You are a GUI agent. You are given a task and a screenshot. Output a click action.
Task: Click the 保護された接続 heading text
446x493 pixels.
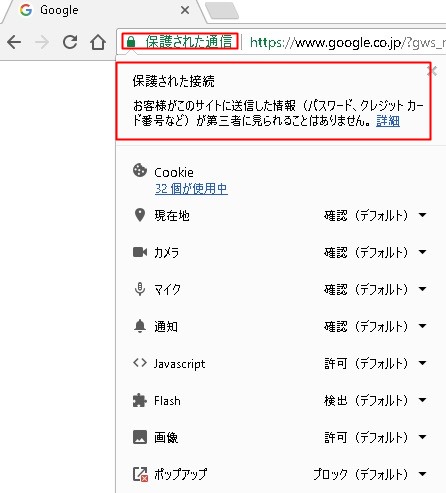[173, 81]
